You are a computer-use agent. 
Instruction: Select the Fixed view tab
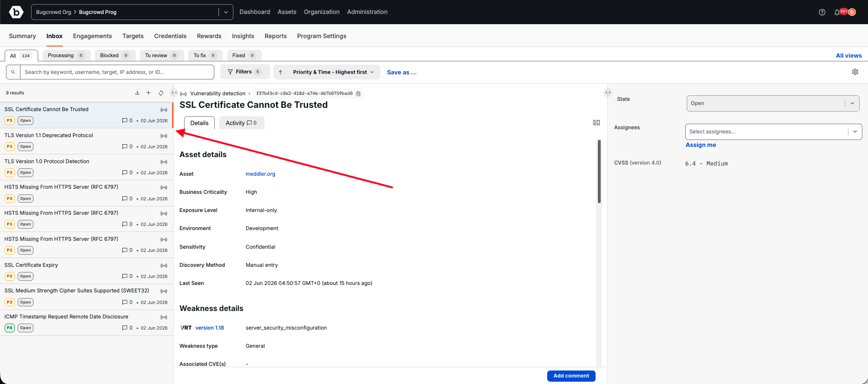tap(244, 55)
